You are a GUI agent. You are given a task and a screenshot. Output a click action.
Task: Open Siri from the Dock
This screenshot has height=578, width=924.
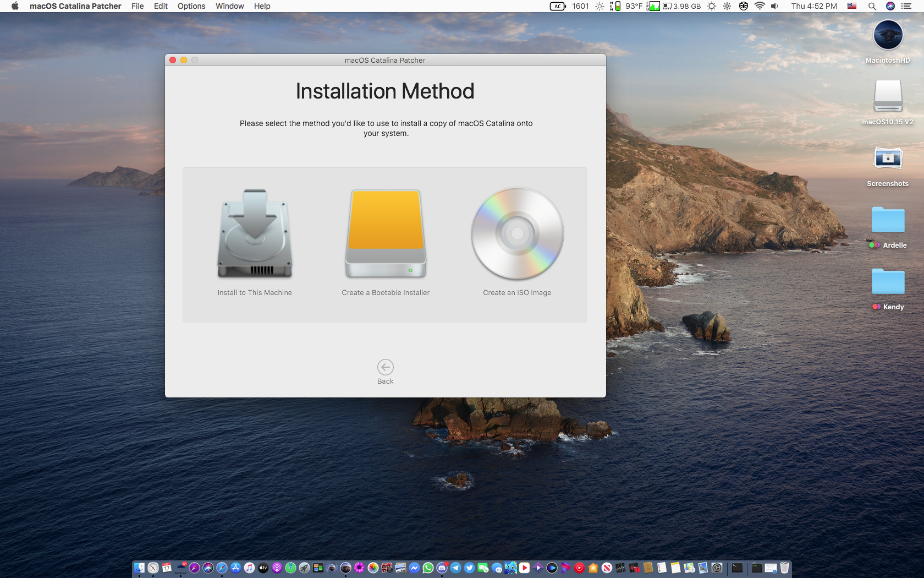click(x=208, y=568)
